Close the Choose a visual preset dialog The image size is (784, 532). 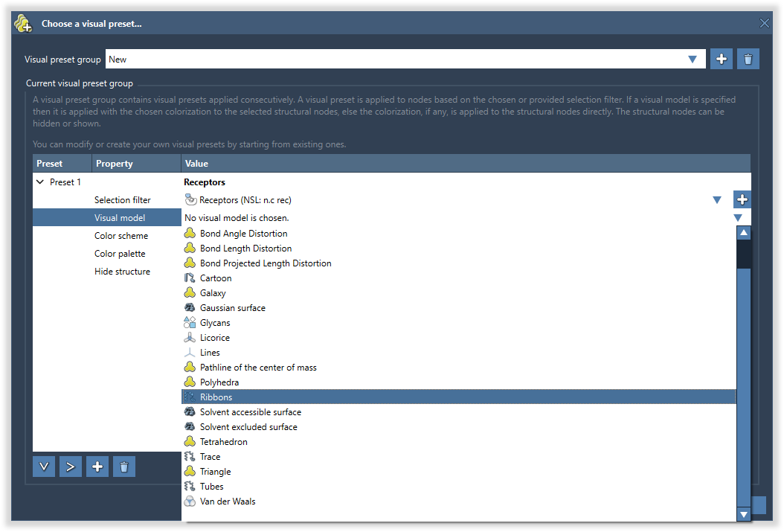(x=764, y=23)
